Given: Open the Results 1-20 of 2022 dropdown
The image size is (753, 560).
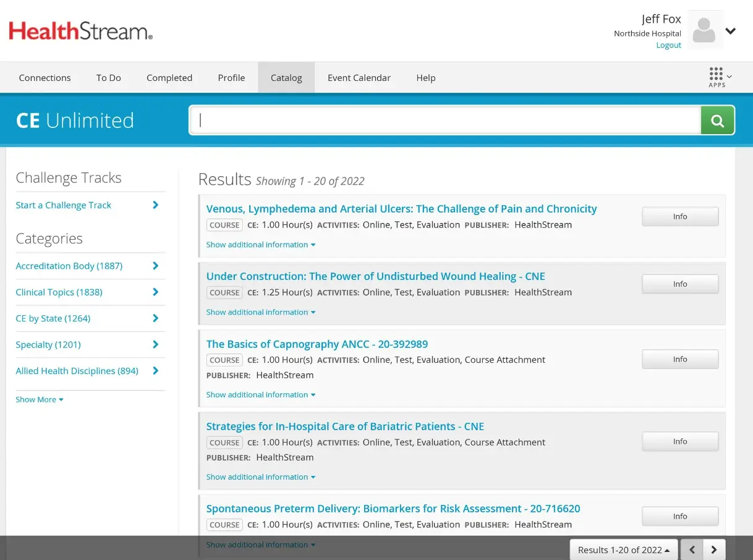Looking at the screenshot, I should 623,549.
